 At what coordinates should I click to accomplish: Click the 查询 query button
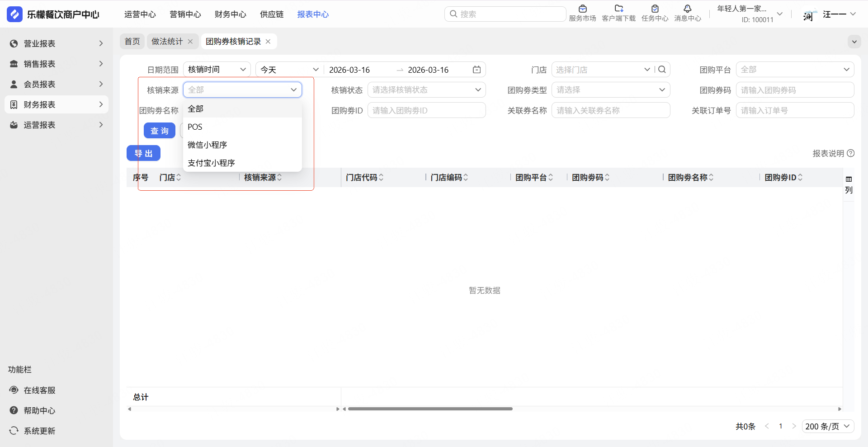(159, 131)
